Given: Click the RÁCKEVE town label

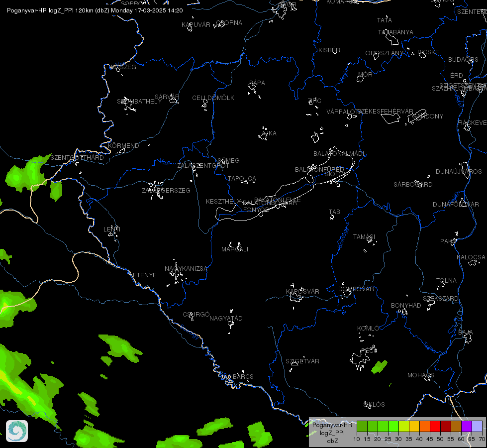Looking at the screenshot, I should tap(473, 123).
